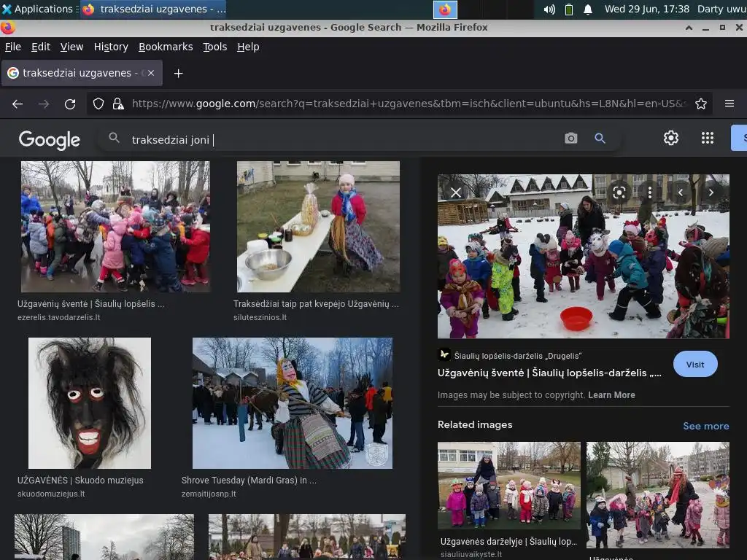The image size is (747, 560).
Task: Open Google quick settings gear
Action: tap(671, 138)
